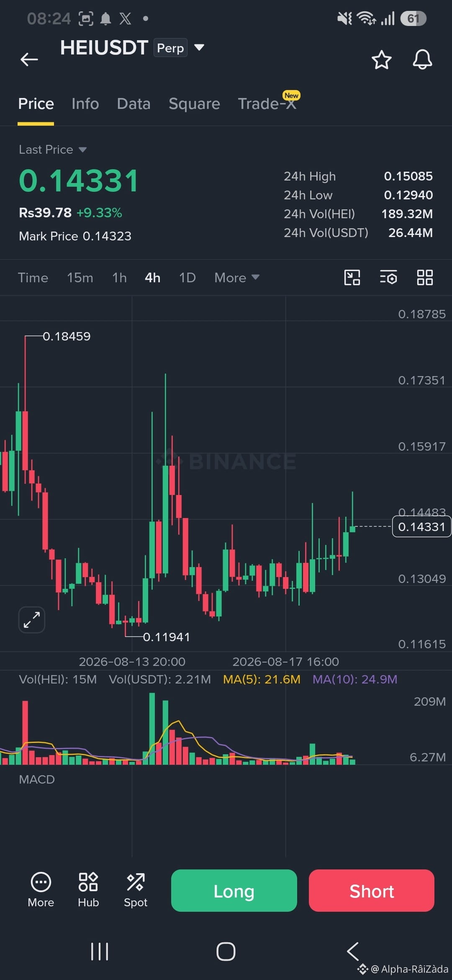Tap Android recent apps button
This screenshot has height=980, width=452.
pos(100,952)
